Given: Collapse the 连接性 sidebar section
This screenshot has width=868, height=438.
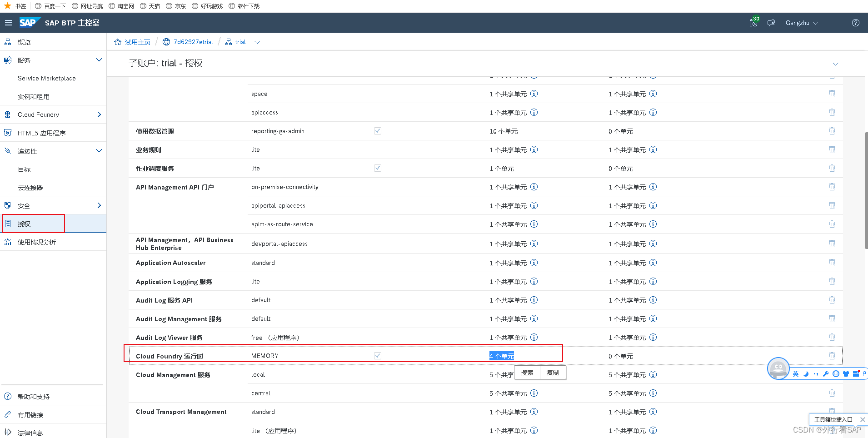Looking at the screenshot, I should click(99, 151).
